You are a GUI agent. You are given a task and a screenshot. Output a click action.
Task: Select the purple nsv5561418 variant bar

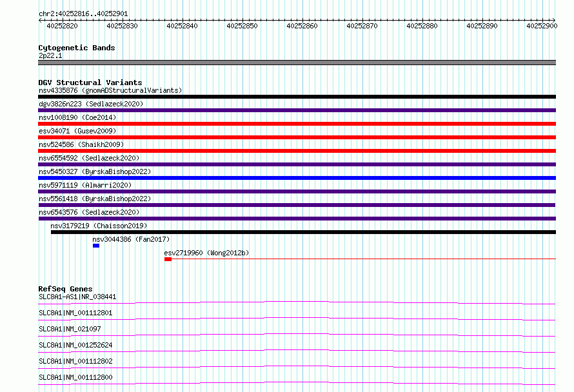click(297, 205)
